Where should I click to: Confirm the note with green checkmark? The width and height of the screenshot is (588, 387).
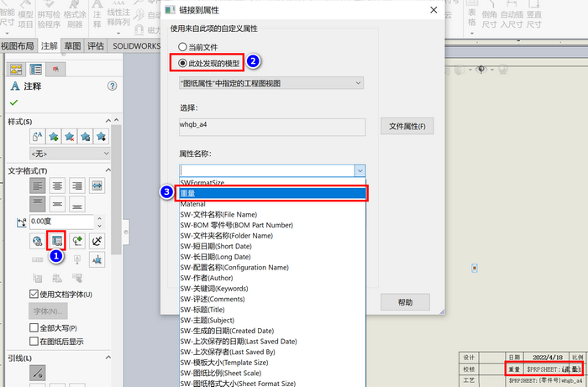(14, 102)
